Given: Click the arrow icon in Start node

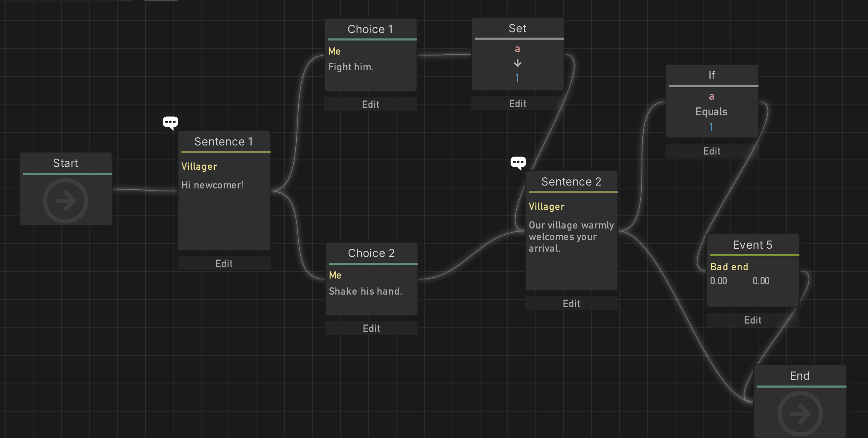Looking at the screenshot, I should [x=66, y=201].
